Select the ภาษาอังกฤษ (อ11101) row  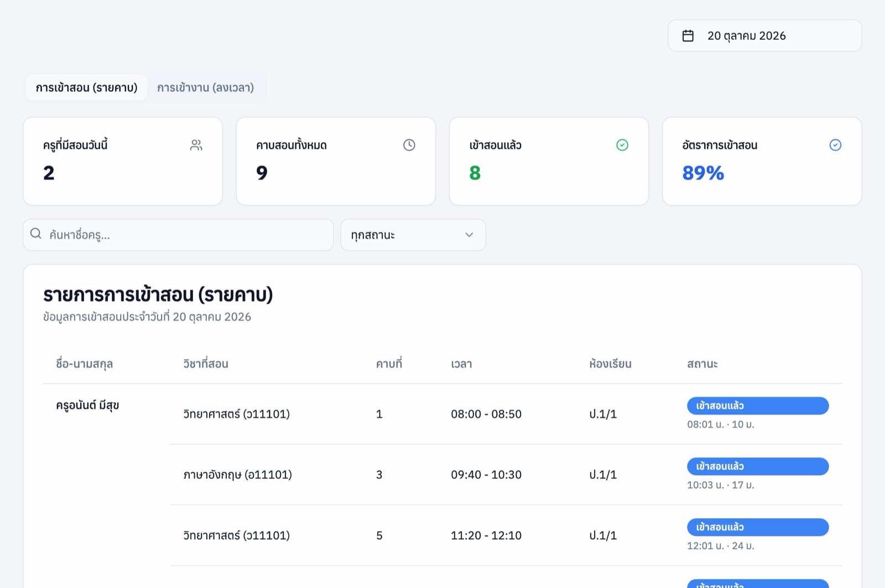[x=506, y=475]
